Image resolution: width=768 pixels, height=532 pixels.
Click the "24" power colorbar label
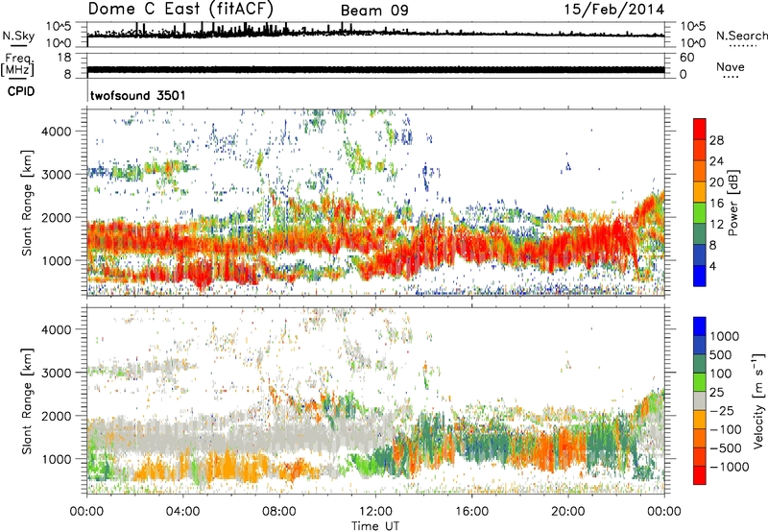pyautogui.click(x=716, y=161)
